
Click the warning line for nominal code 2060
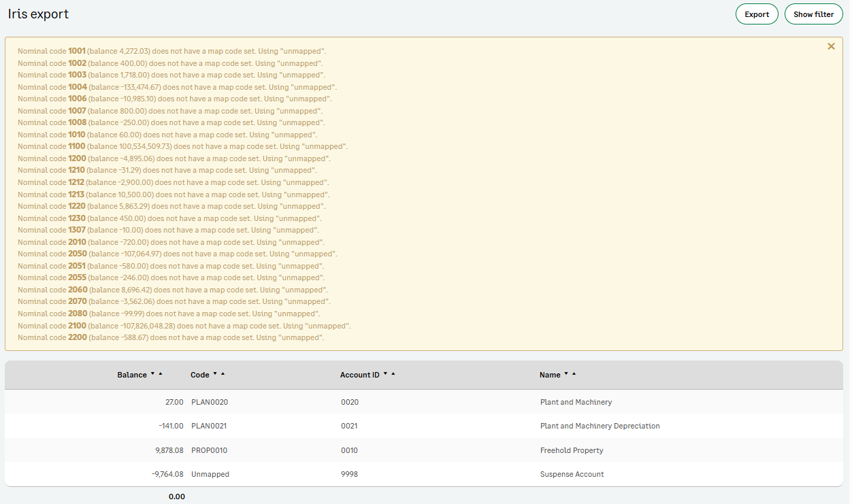pyautogui.click(x=173, y=290)
